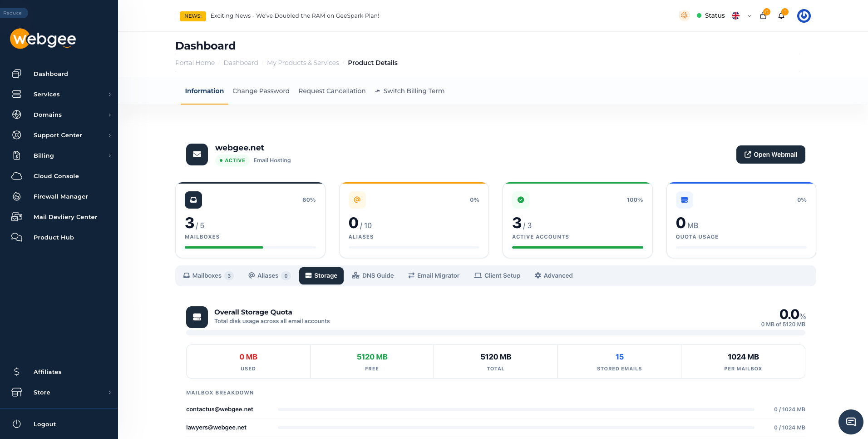The image size is (868, 439).
Task: Click the Firewall Manager flame icon
Action: (x=17, y=196)
